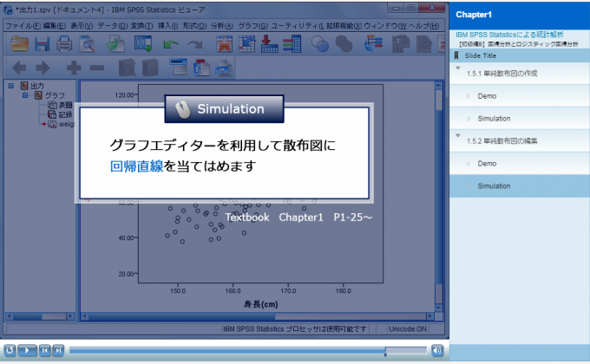Open the ユーティリティ menu
The width and height of the screenshot is (590, 364).
click(298, 26)
